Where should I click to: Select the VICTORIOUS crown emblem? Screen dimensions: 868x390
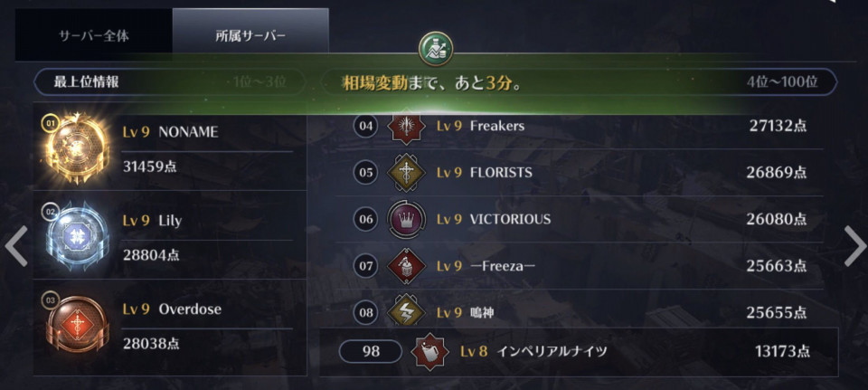406,219
